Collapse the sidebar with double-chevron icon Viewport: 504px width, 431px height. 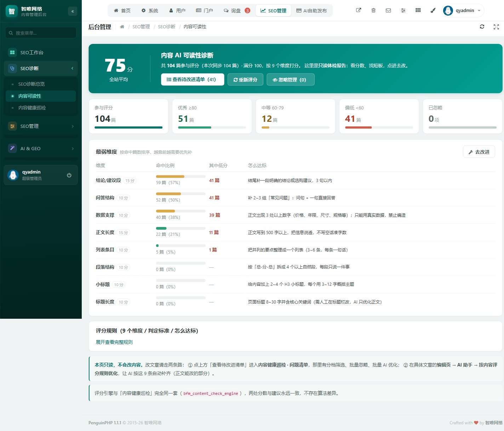click(73, 11)
